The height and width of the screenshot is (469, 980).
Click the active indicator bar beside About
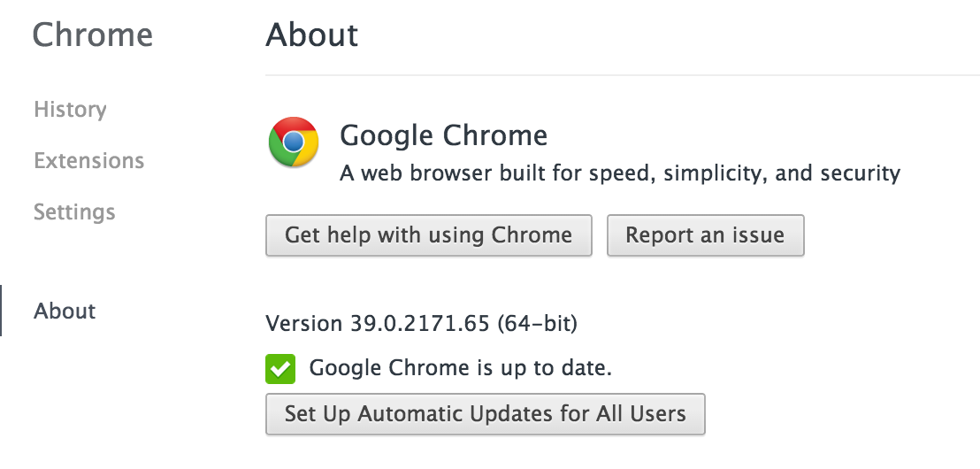(1, 311)
